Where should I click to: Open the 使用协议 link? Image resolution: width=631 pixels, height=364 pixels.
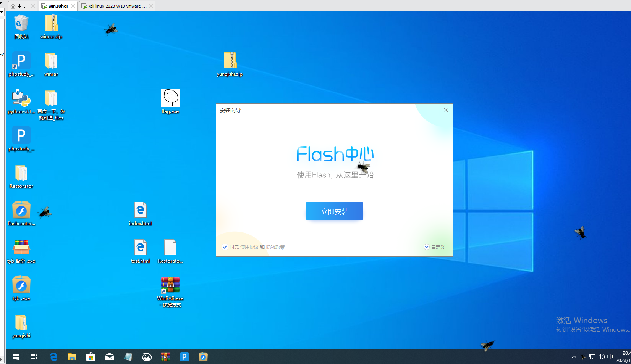(x=249, y=247)
